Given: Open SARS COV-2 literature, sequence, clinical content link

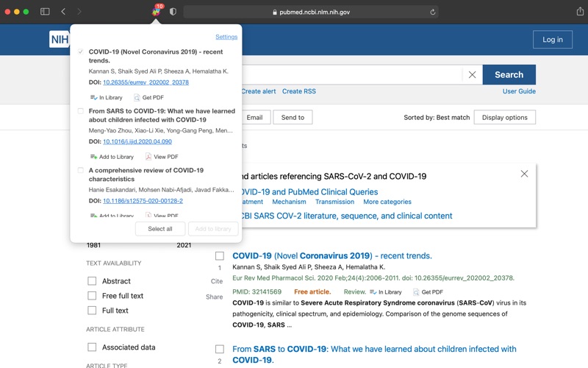Looking at the screenshot, I should tap(346, 216).
